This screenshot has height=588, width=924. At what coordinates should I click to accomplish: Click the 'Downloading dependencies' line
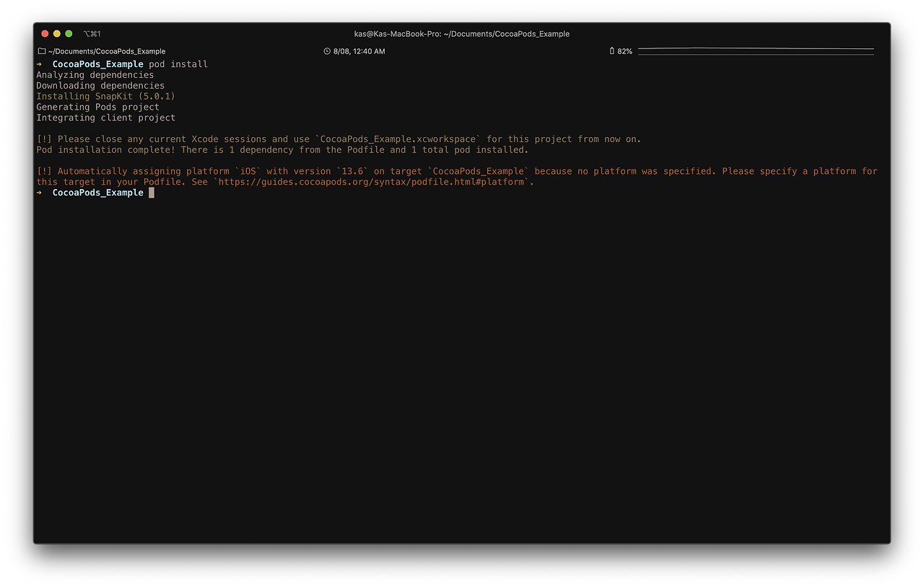pyautogui.click(x=100, y=86)
